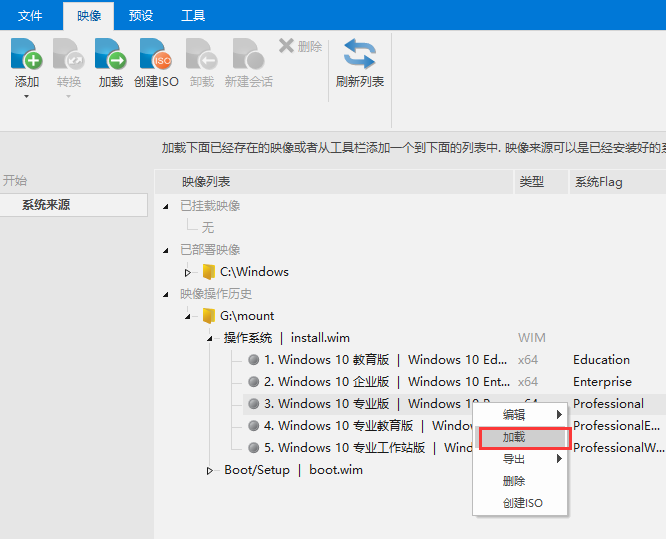
Task: Click the 加载 (Load) toolbar icon
Action: (110, 54)
